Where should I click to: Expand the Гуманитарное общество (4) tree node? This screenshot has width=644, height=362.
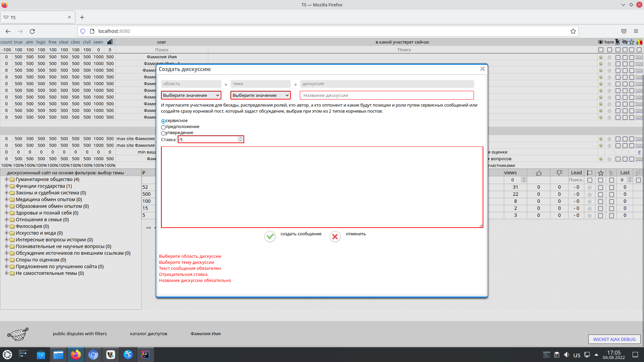[6, 179]
